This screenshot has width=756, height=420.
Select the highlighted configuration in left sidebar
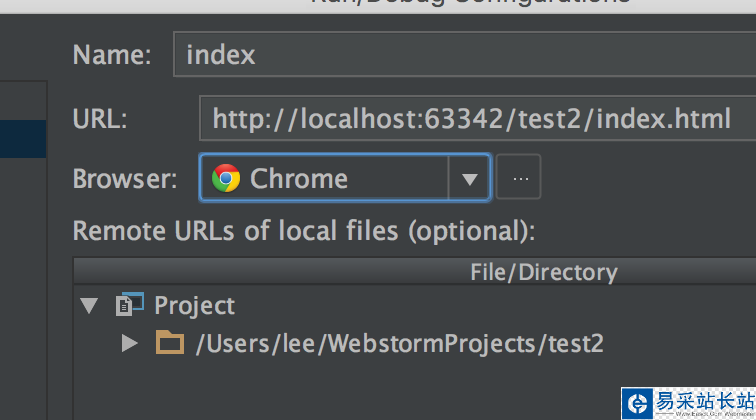pyautogui.click(x=23, y=139)
